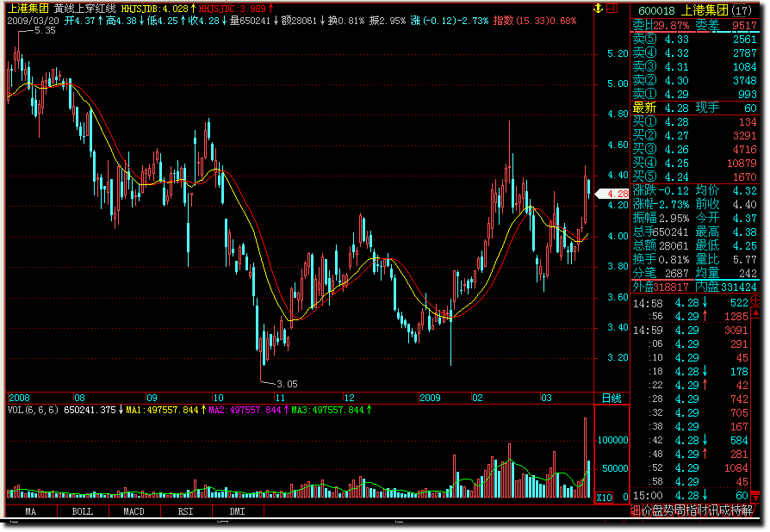This screenshot has width=770, height=532.
Task: Open the 指 (index) tab in the right panel
Action: [x=692, y=510]
